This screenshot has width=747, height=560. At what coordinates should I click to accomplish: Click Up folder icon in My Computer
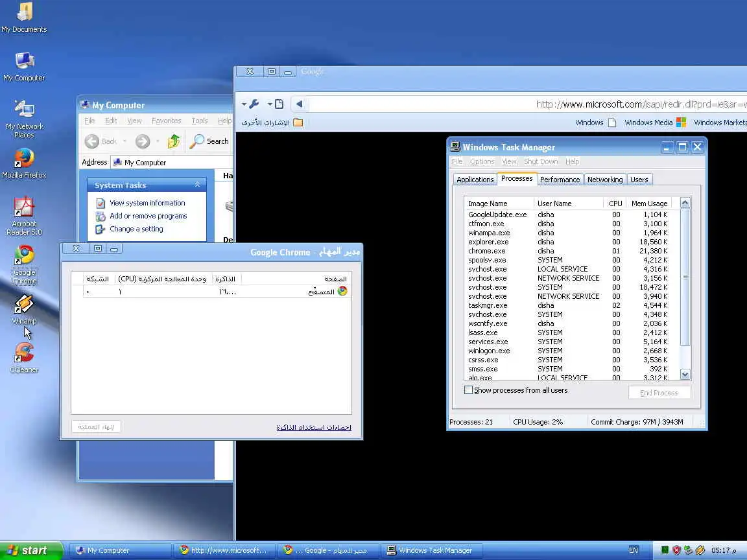point(173,141)
